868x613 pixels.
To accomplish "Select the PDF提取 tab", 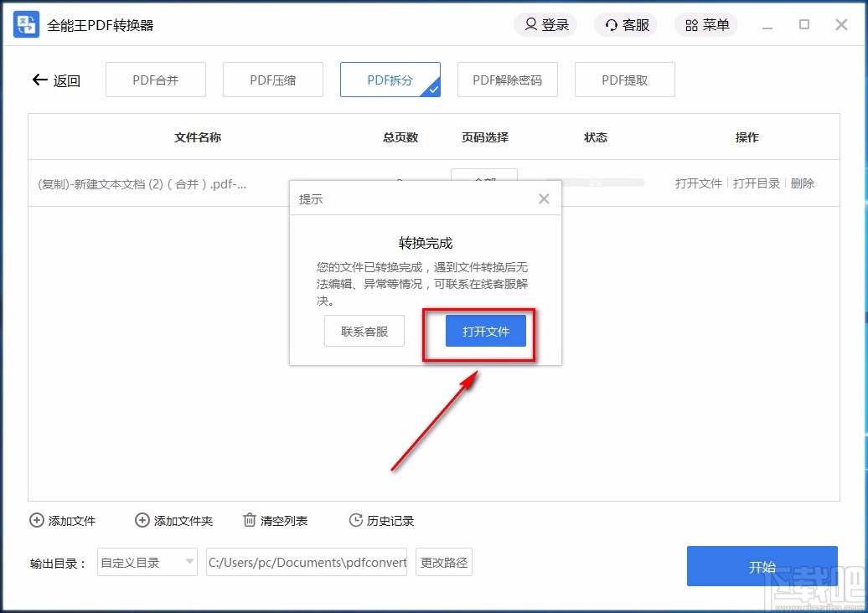I will click(624, 80).
